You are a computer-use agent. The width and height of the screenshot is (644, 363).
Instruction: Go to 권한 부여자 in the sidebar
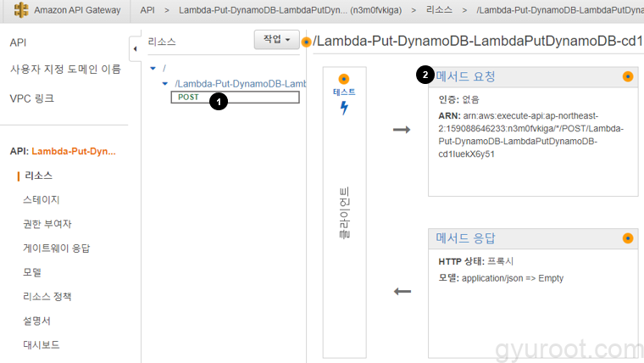pos(47,224)
